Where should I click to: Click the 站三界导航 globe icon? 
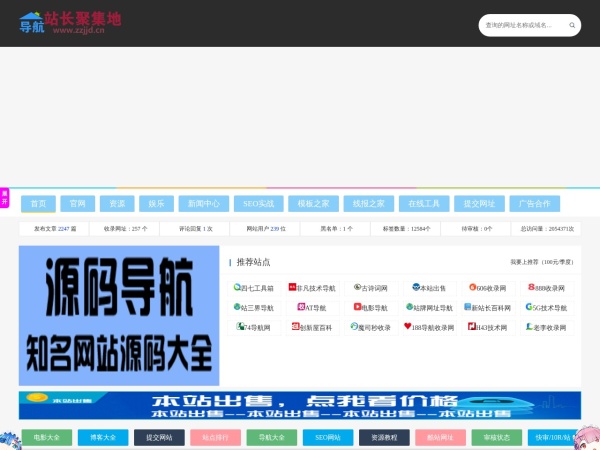coord(237,307)
